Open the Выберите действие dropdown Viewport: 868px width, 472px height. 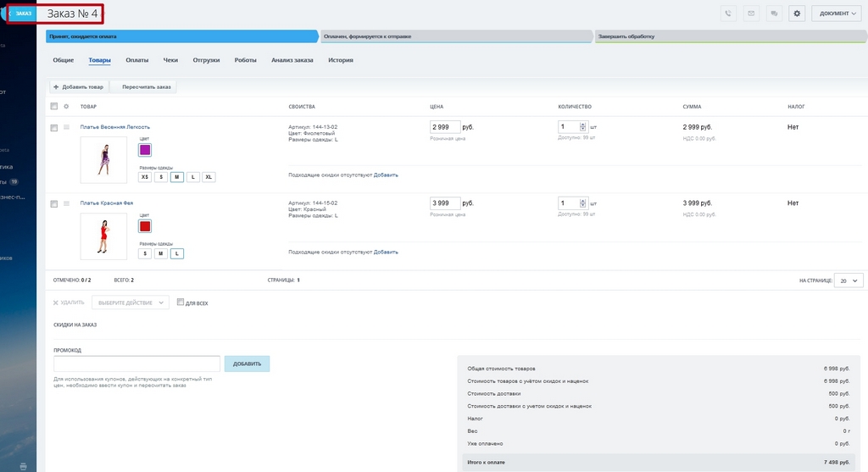coord(130,303)
